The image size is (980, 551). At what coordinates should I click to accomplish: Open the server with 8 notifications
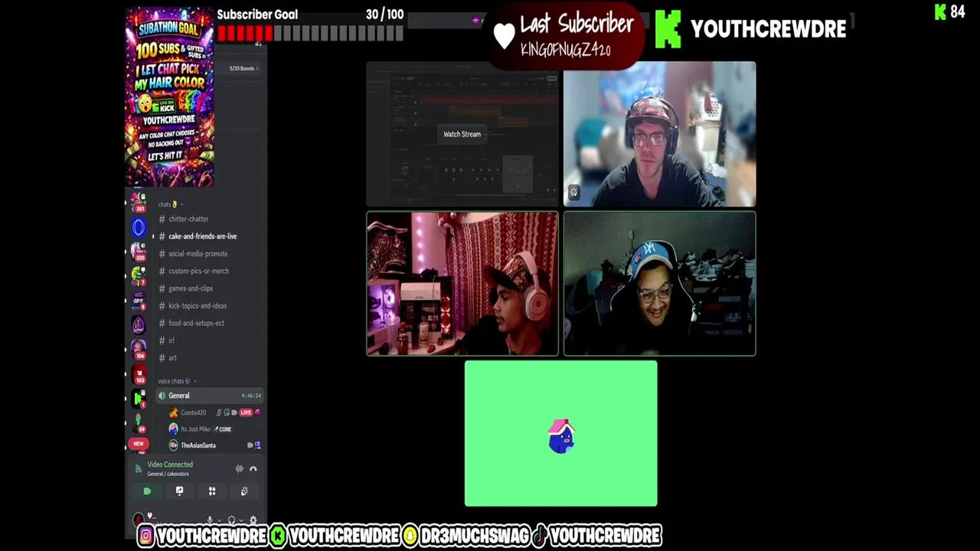pyautogui.click(x=138, y=300)
